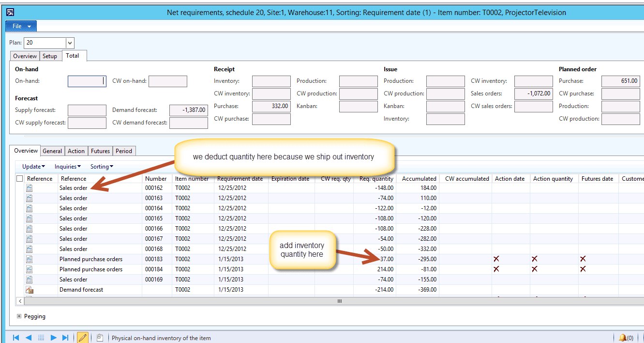644x343 pixels.
Task: Select the first record navigation icon
Action: point(15,338)
